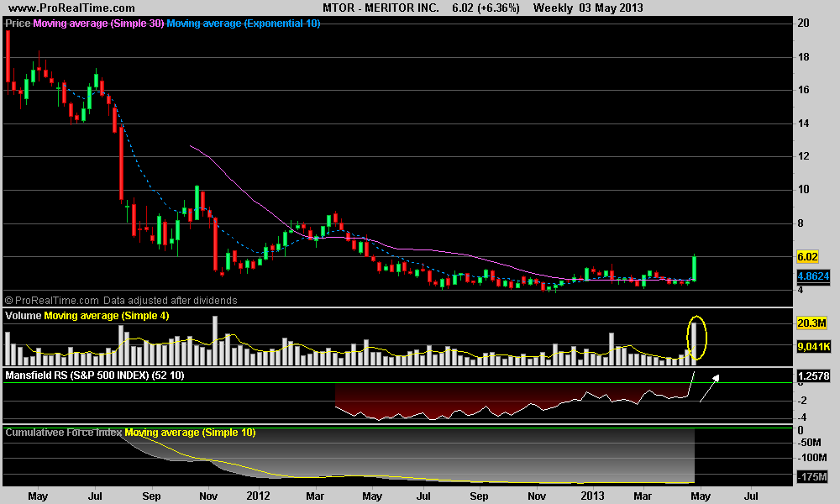Click the yellow ellipse highlighting the volume spike

click(x=697, y=336)
